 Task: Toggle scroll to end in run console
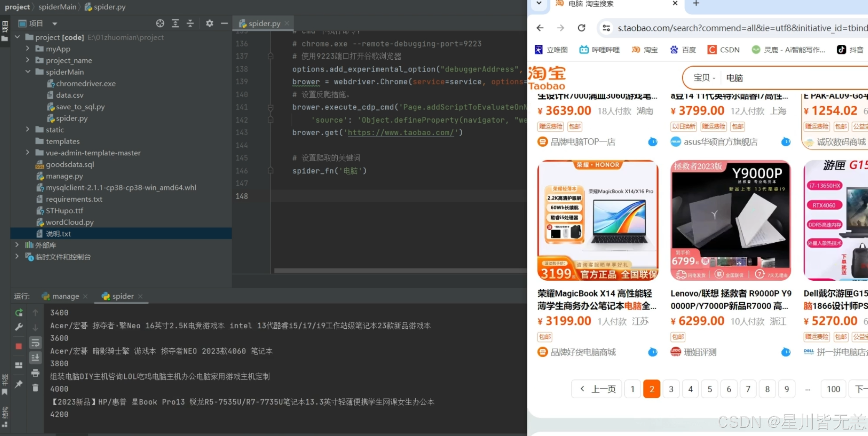click(35, 358)
